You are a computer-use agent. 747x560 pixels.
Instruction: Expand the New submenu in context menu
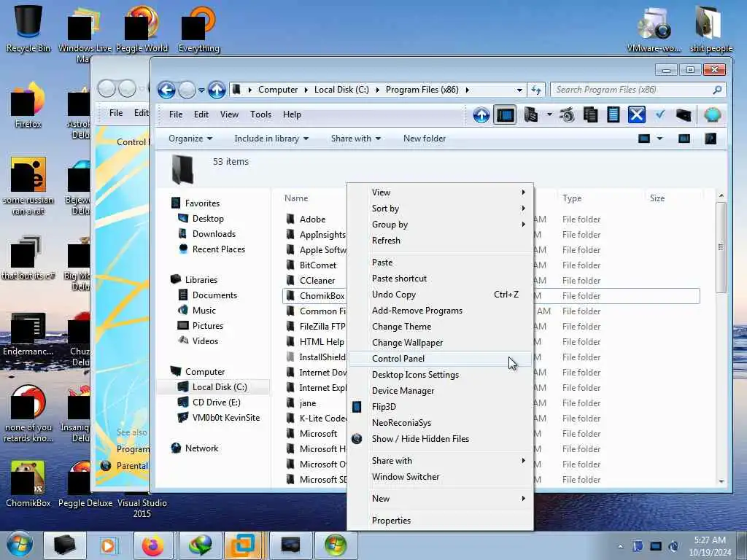[x=441, y=499]
